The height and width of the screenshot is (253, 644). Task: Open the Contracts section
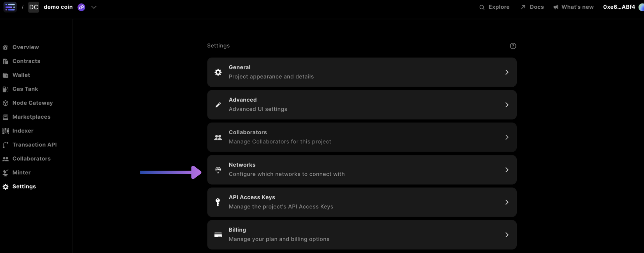(26, 61)
